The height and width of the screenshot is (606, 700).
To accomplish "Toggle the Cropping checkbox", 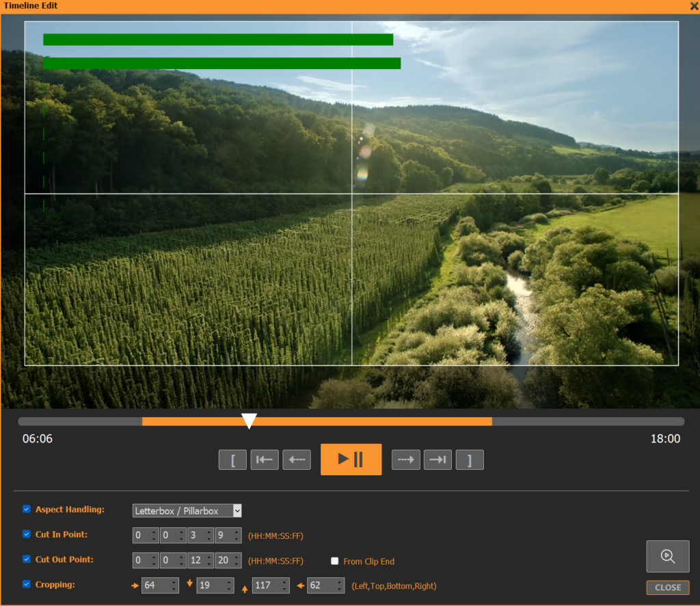I will tap(27, 584).
